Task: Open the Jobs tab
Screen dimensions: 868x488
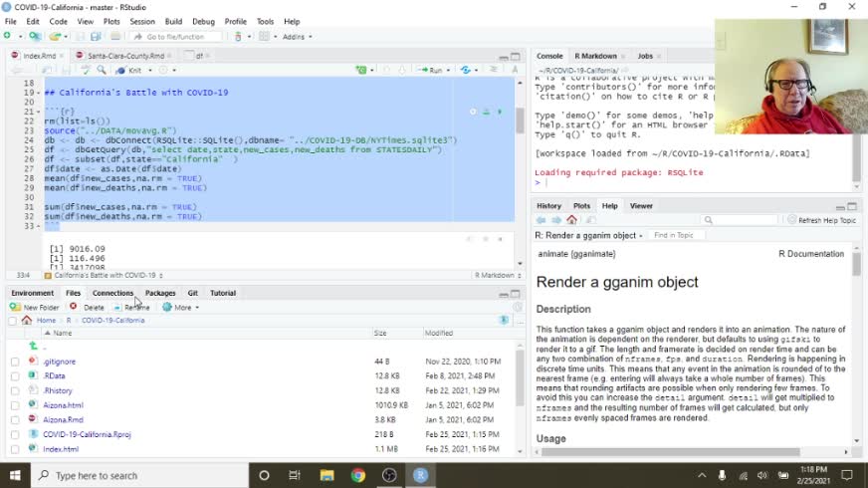Action: click(x=645, y=56)
